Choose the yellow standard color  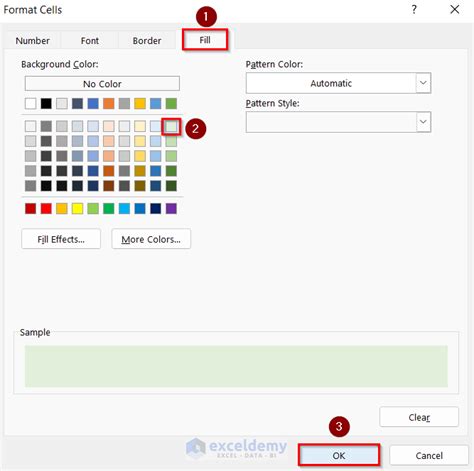[77, 209]
